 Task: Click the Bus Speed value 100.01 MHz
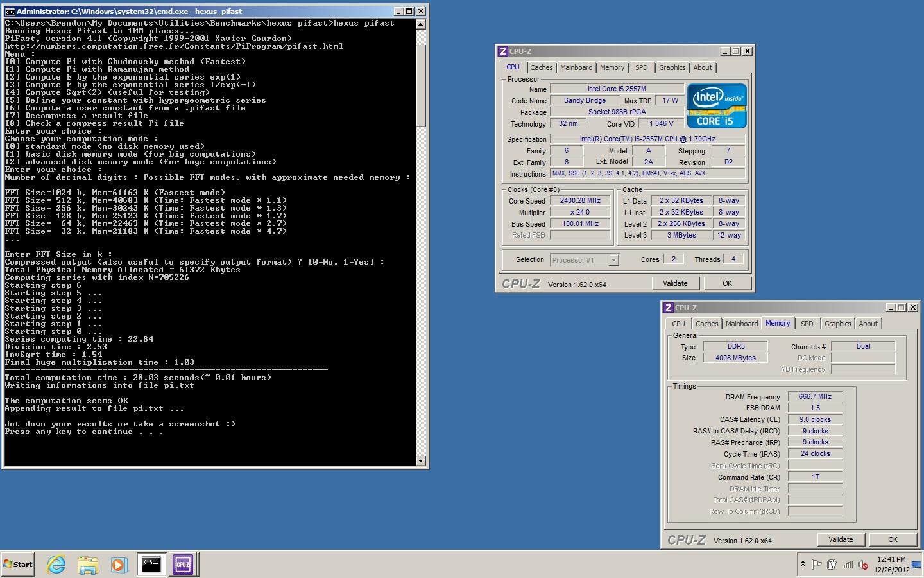pyautogui.click(x=580, y=223)
